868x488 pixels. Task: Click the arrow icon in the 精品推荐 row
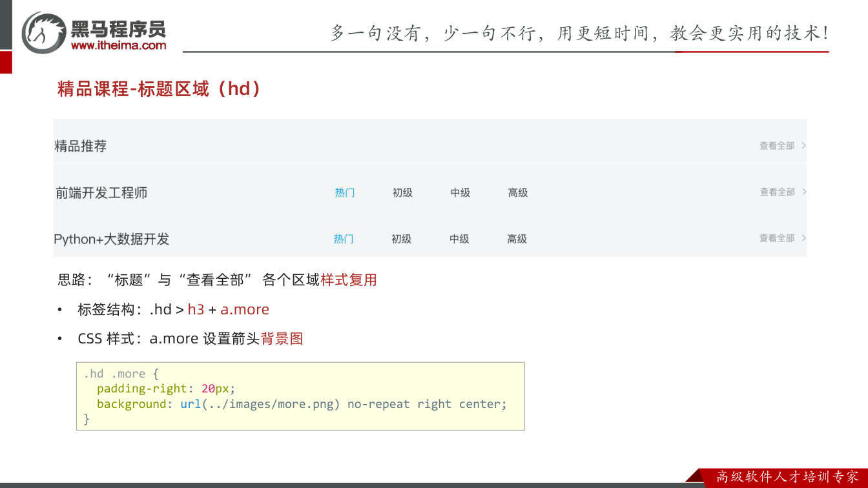(803, 146)
